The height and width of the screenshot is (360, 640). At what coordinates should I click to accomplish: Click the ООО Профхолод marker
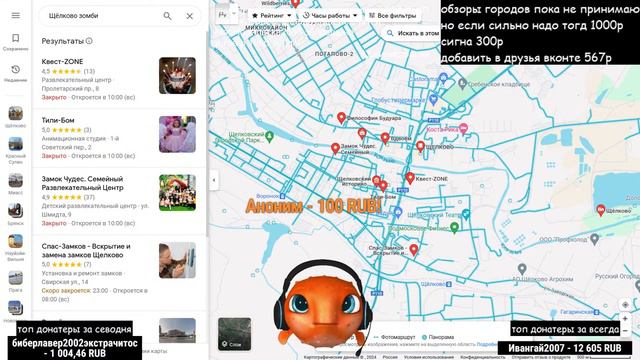pos(595,239)
